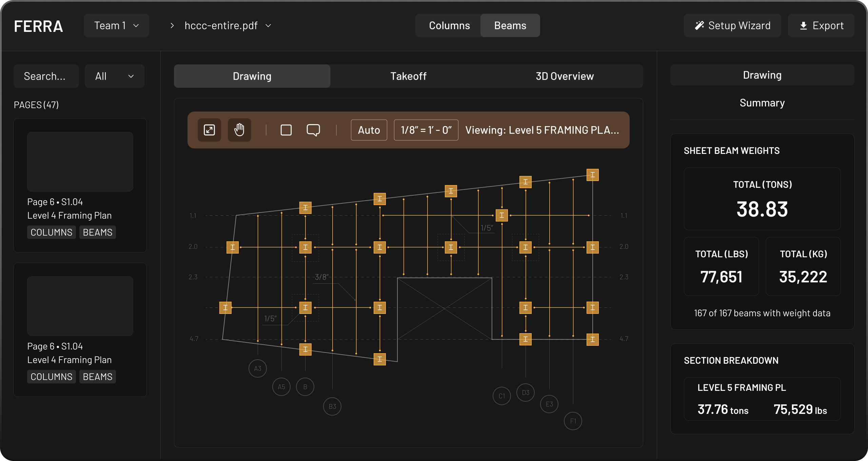Click the grid bubble labeled B3

[332, 406]
